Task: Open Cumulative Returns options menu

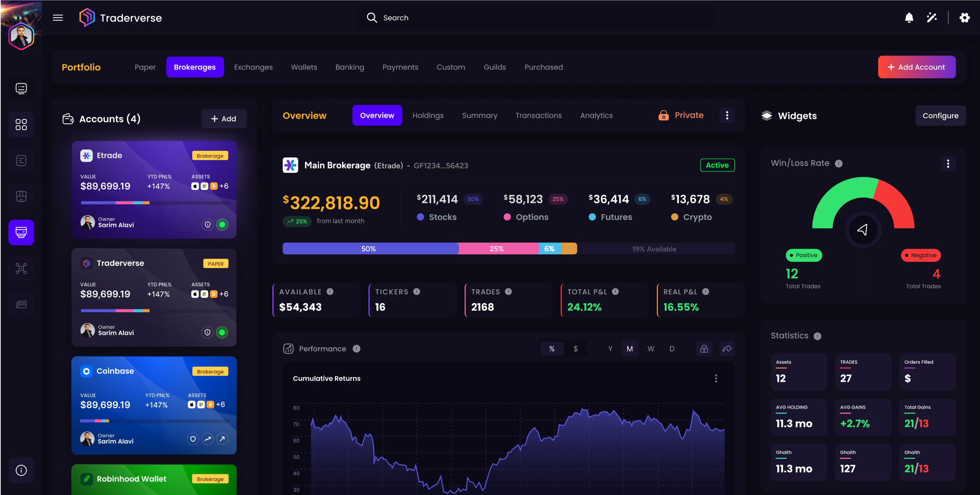Action: coord(716,378)
